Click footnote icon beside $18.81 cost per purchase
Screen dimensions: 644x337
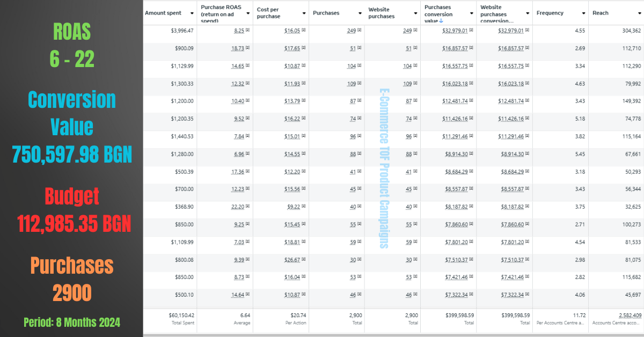click(x=304, y=242)
